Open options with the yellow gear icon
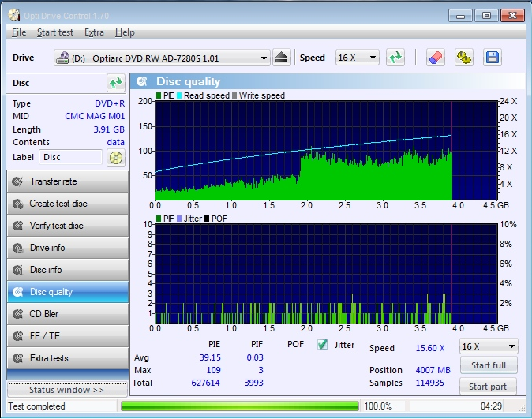Image resolution: width=532 pixels, height=419 pixels. tap(463, 58)
